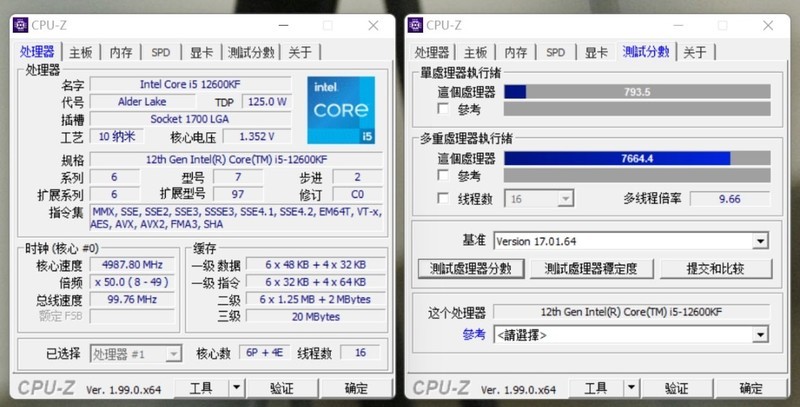800x407 pixels.
Task: Click 提交和比較 button
Action: [x=716, y=268]
